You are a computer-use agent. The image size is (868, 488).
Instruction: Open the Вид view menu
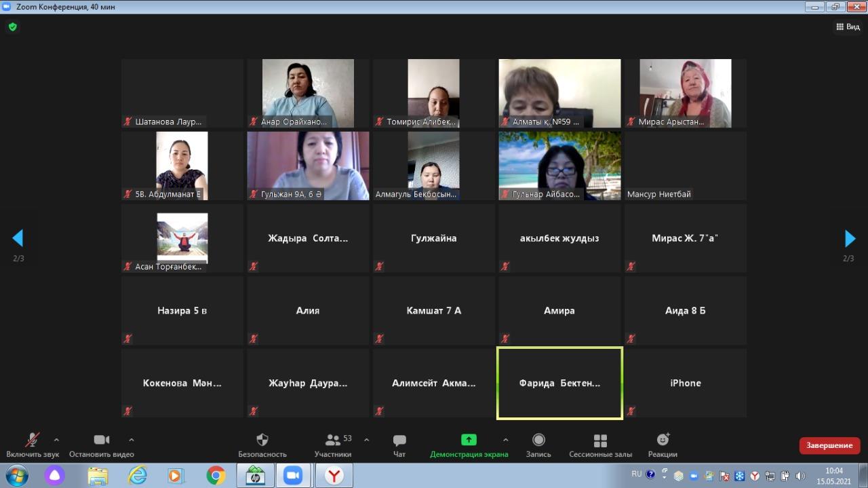848,27
